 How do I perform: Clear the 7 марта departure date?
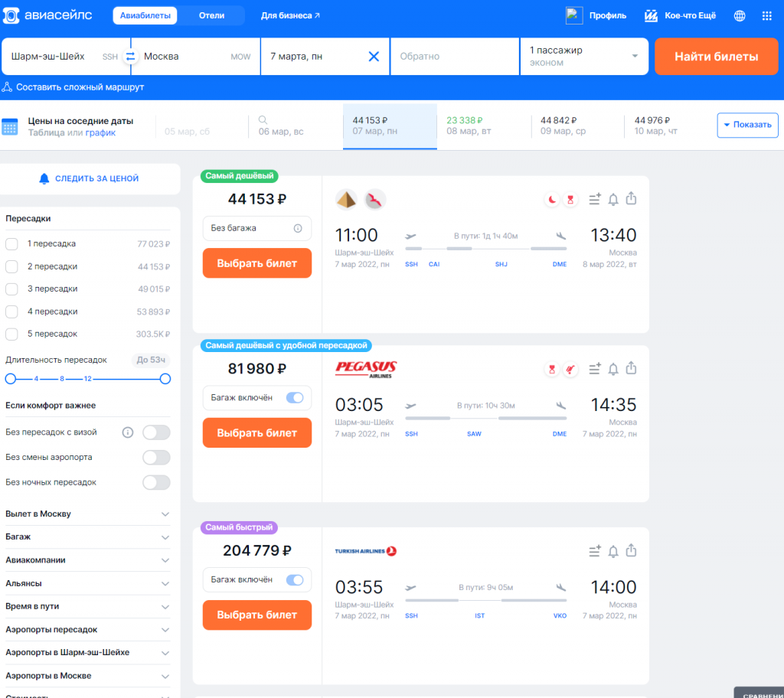(x=374, y=57)
